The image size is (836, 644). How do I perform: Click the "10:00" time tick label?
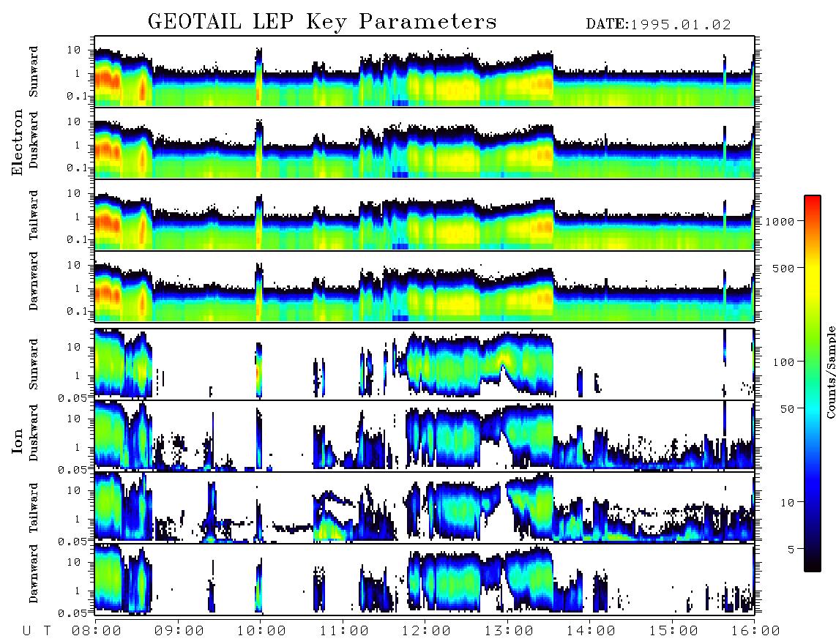(x=261, y=631)
